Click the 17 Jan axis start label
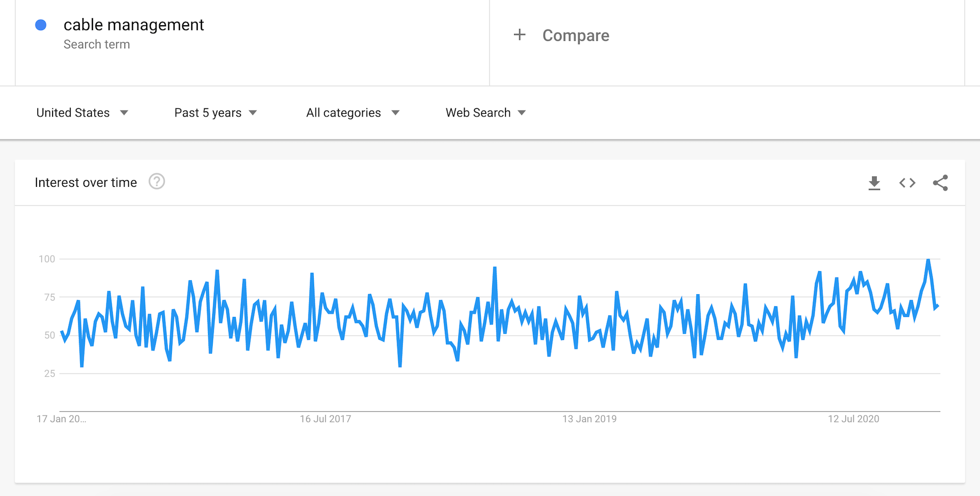The image size is (980, 496). click(61, 419)
